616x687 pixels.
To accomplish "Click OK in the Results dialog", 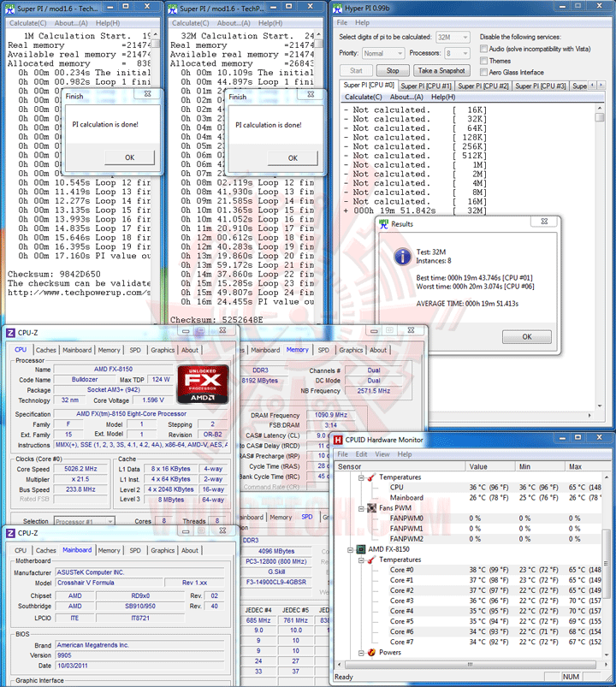I will [527, 336].
